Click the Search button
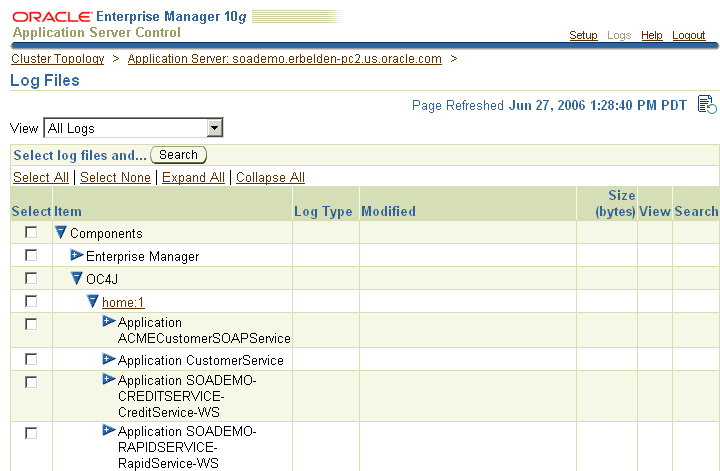The width and height of the screenshot is (720, 471). click(x=178, y=155)
